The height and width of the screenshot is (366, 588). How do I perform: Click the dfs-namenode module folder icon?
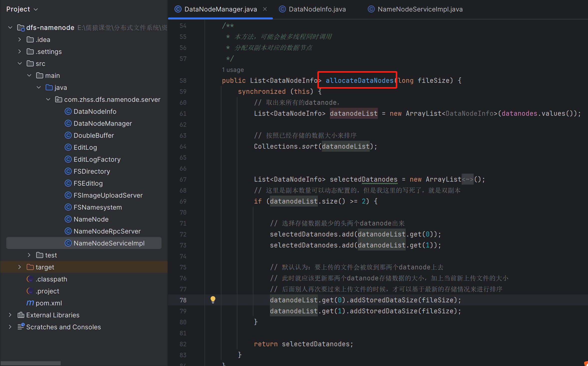click(x=21, y=27)
